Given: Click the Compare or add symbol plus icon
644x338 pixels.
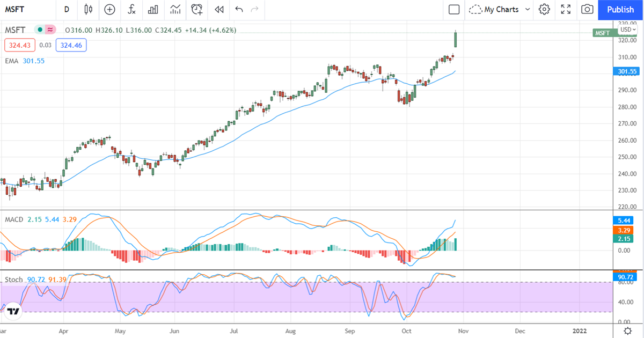Looking at the screenshot, I should coord(109,9).
